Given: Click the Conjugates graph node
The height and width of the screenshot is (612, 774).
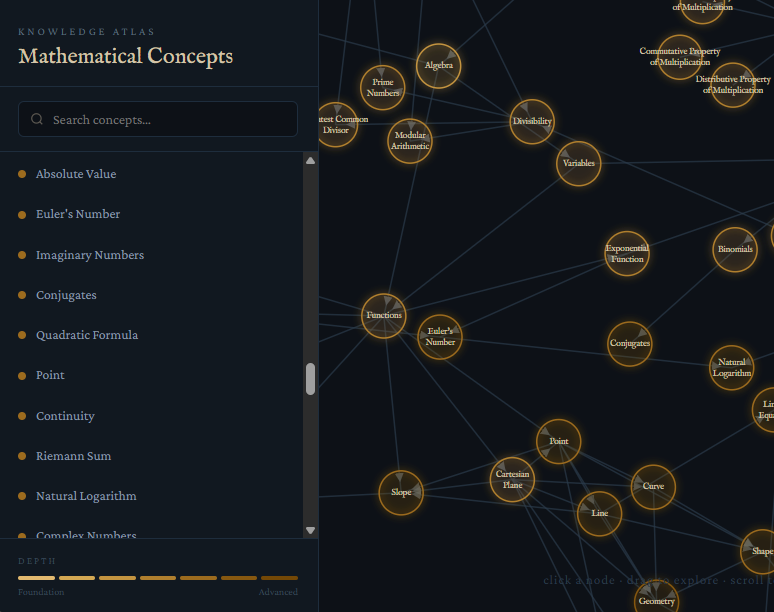Looking at the screenshot, I should (x=629, y=344).
